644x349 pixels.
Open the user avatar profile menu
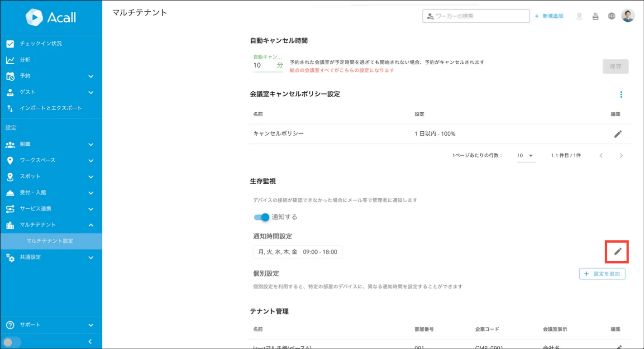click(628, 16)
